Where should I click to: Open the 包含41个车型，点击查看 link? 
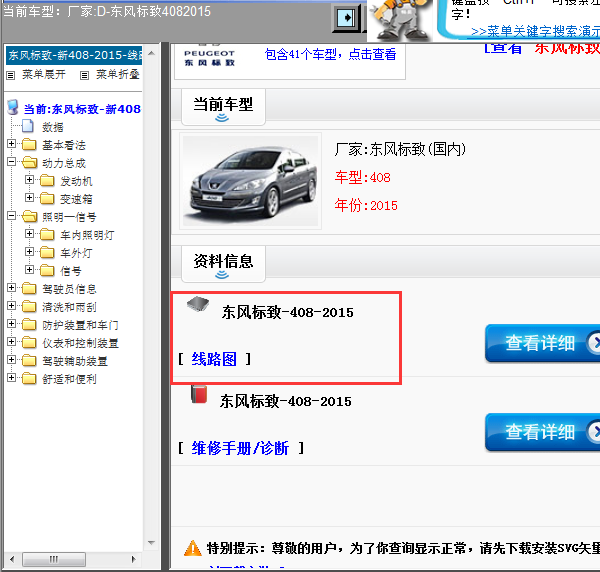coord(330,54)
